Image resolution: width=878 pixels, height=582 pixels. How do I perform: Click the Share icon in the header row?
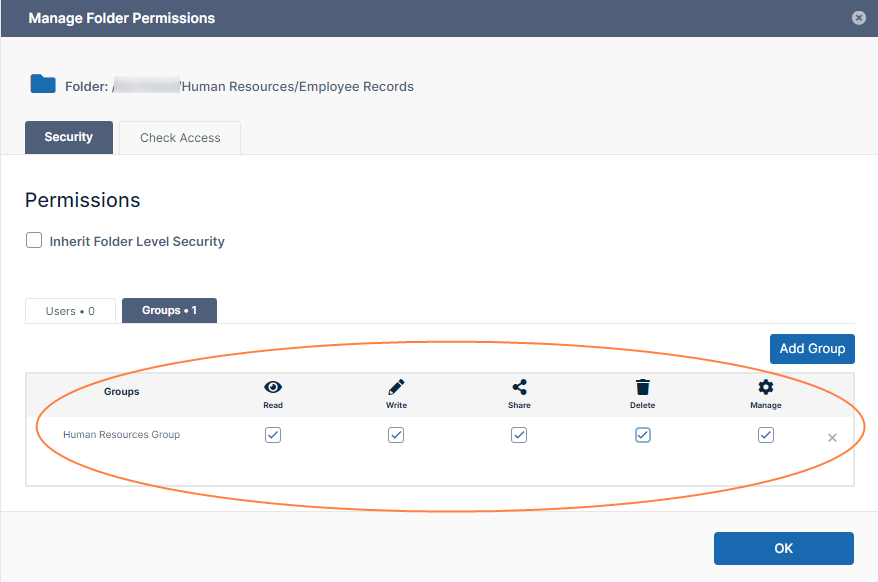pos(519,388)
